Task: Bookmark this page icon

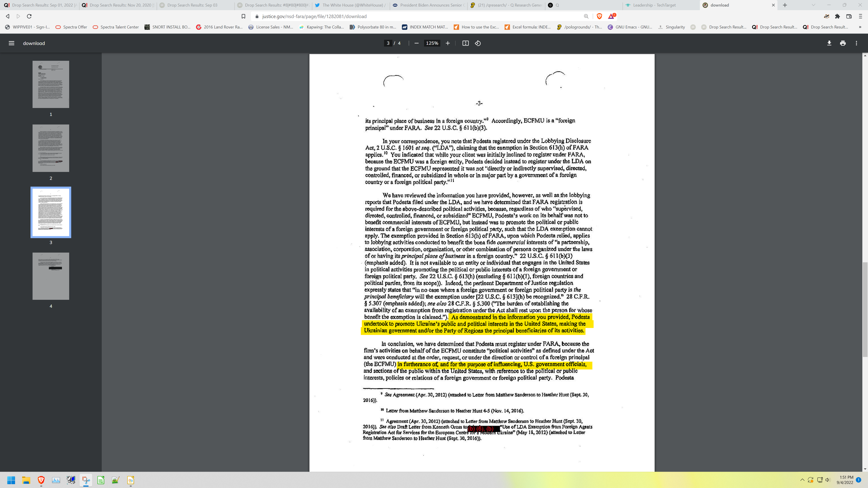Action: [243, 16]
